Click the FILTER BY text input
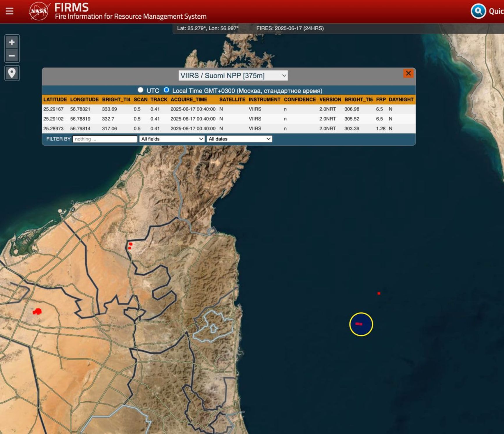Image resolution: width=504 pixels, height=434 pixels. point(105,139)
